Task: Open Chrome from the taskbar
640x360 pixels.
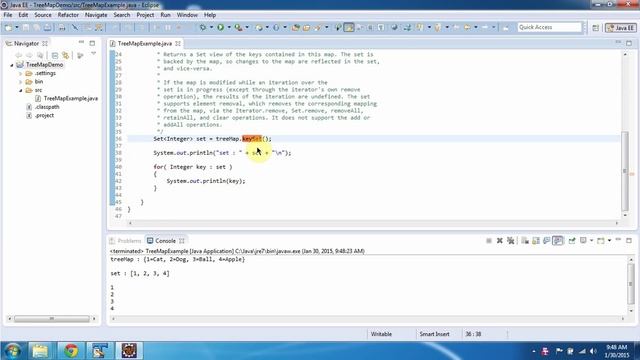Action: [71, 351]
